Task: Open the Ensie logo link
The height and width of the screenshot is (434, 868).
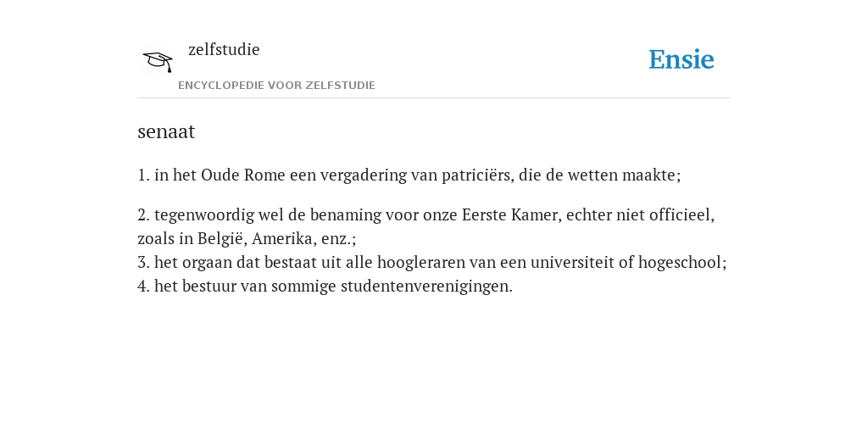Action: [682, 60]
